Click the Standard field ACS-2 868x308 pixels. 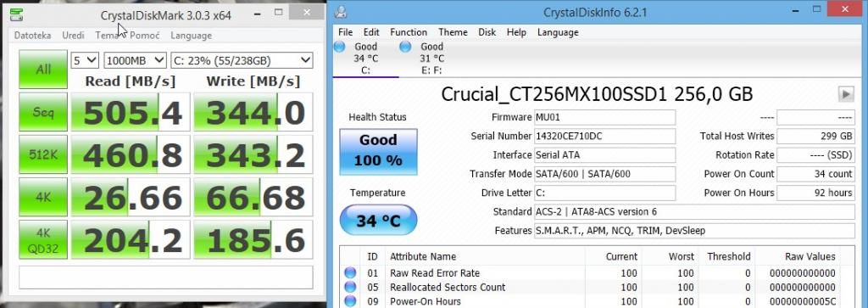click(694, 211)
